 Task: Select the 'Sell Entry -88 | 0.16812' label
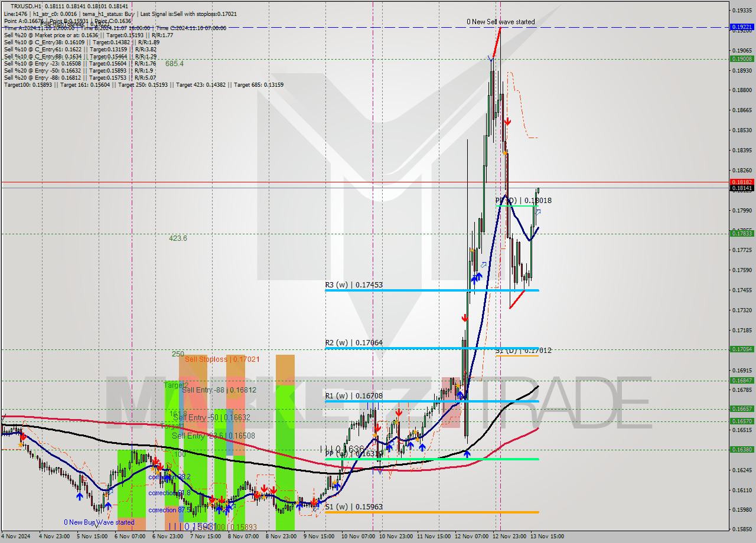pyautogui.click(x=219, y=390)
